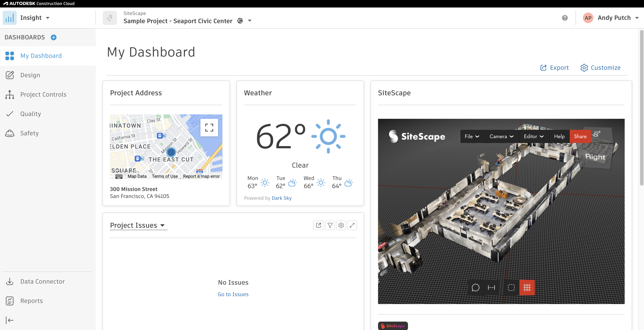
Task: Expand the Project Issues selector dropdown
Action: [x=163, y=225]
